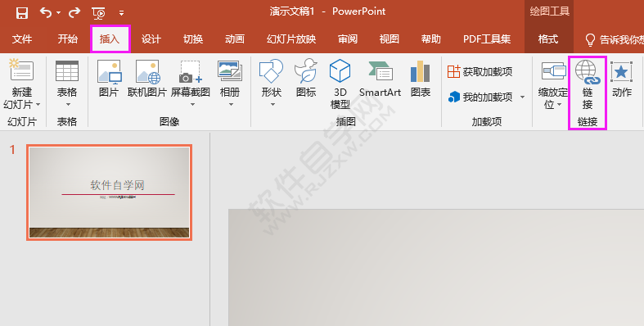Click the main slide editing canvas

click(436, 267)
